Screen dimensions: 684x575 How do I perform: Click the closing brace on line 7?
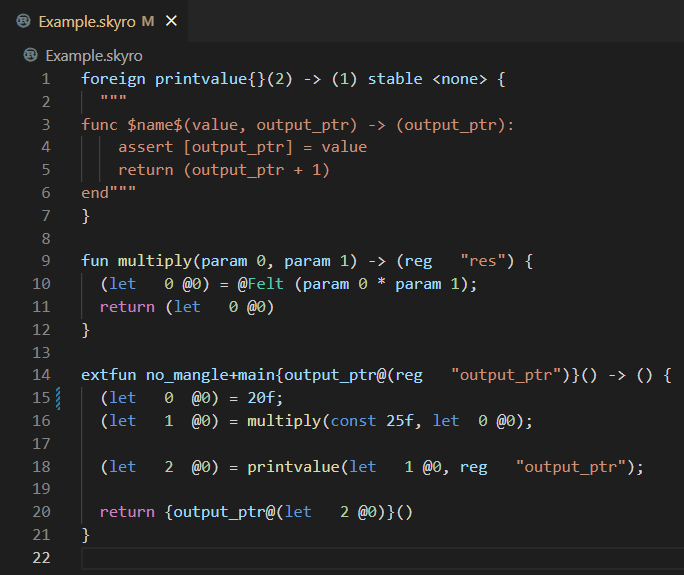(x=86, y=216)
